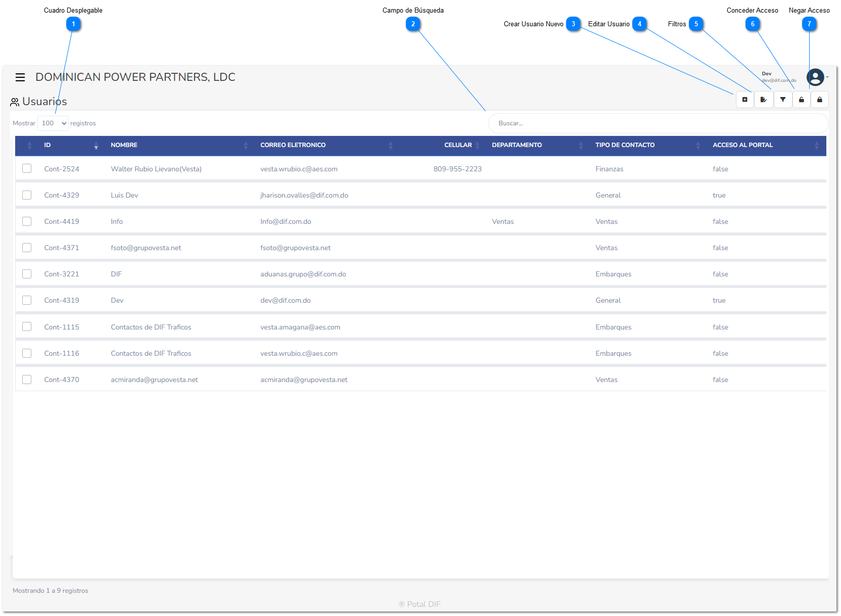Check the box for Cont-1116
Image resolution: width=841 pixels, height=616 pixels.
click(27, 353)
